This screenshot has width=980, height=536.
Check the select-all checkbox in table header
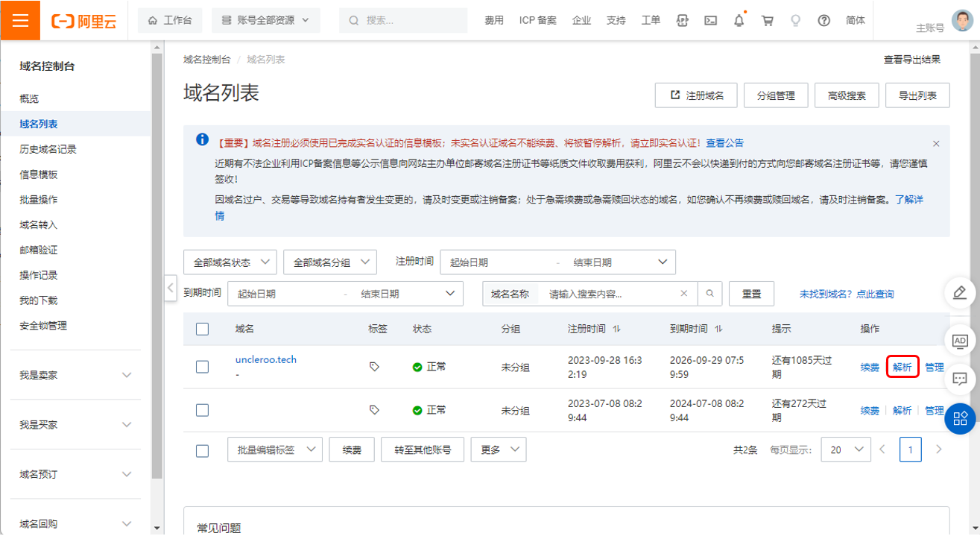pyautogui.click(x=202, y=329)
